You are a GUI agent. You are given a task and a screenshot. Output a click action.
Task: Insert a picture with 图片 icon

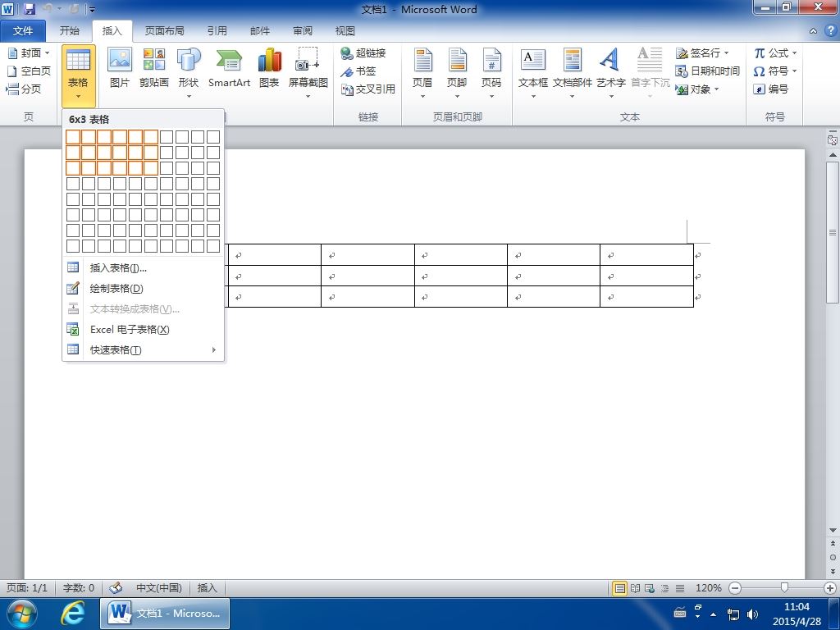tap(120, 68)
